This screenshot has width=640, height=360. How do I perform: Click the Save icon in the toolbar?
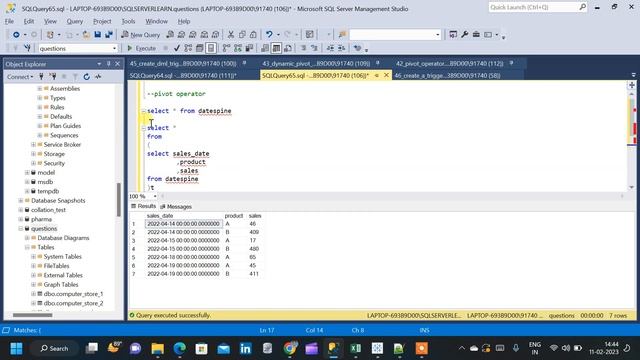[x=98, y=35]
